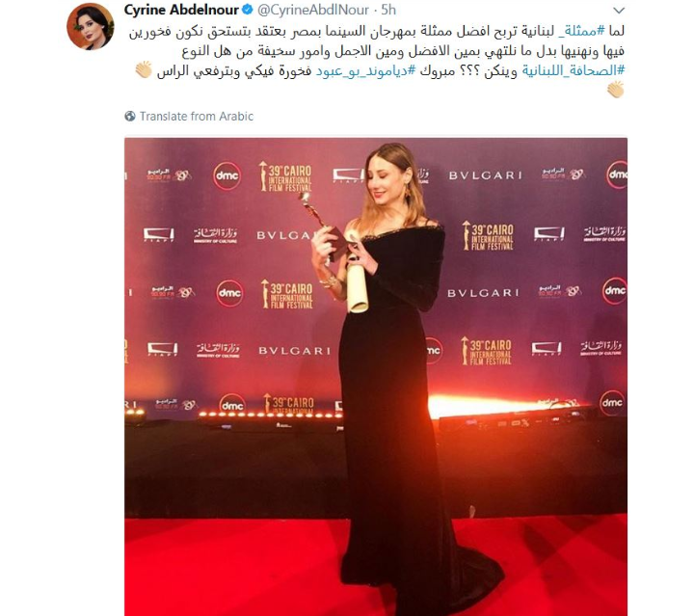This screenshot has height=616, width=694.
Task: Click the tweet text line ending with النوع
Action: [403, 50]
